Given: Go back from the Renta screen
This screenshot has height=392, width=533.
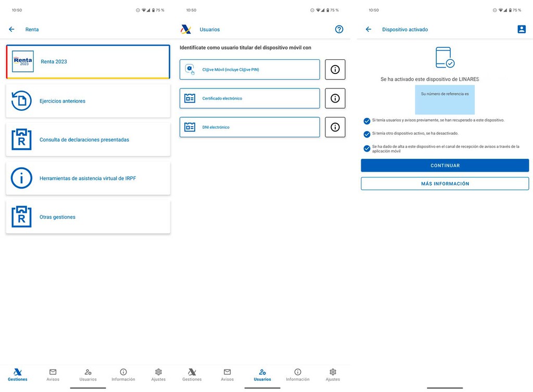Looking at the screenshot, I should point(11,29).
